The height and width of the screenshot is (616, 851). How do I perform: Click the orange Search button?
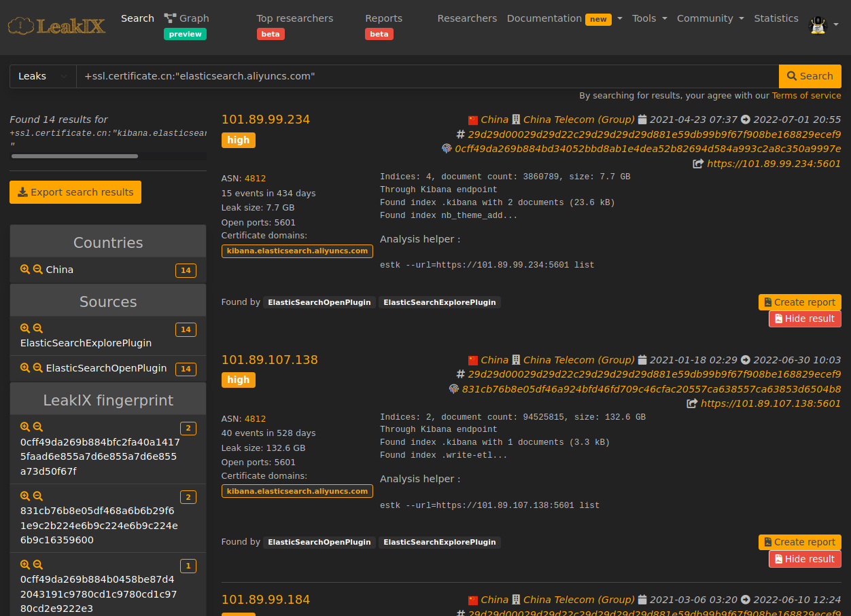(x=810, y=76)
